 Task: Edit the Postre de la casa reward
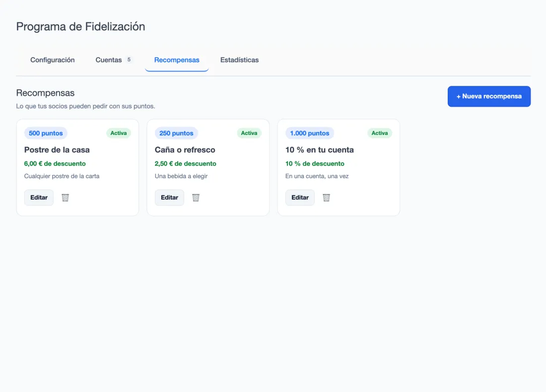pyautogui.click(x=39, y=198)
